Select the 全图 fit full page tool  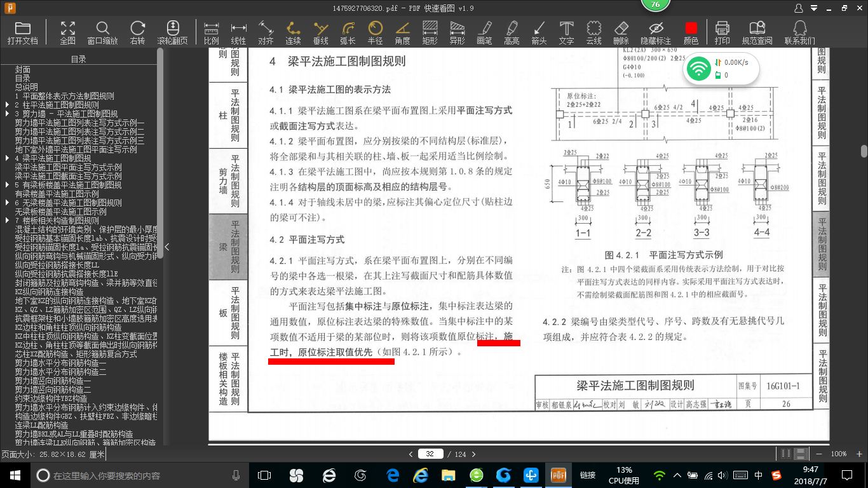tap(68, 33)
